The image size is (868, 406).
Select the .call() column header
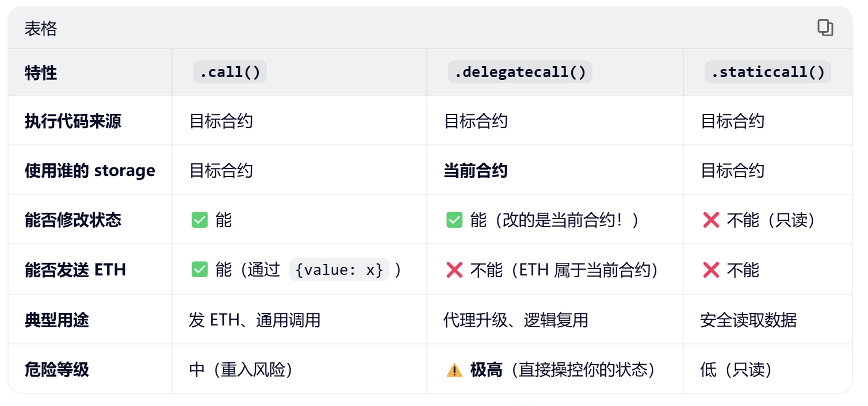[x=230, y=72]
